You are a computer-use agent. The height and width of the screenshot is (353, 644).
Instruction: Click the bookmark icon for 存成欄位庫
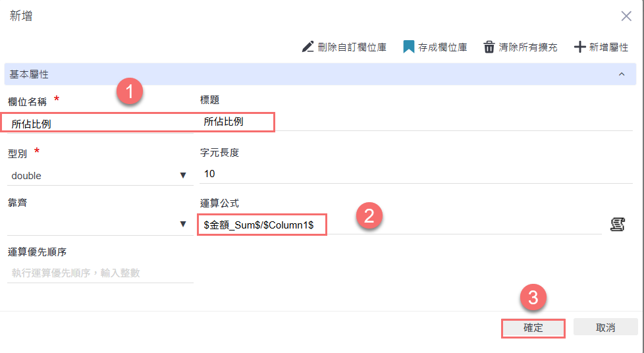pos(409,47)
